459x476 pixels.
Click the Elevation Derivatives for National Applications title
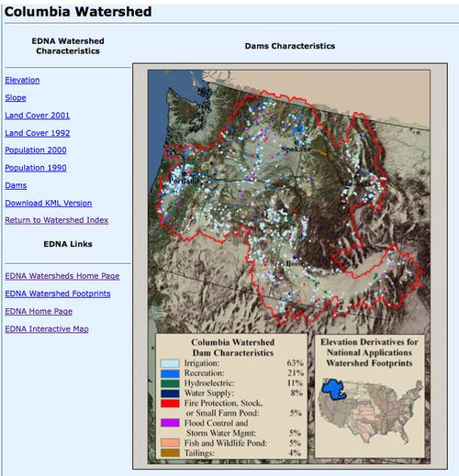tap(369, 352)
